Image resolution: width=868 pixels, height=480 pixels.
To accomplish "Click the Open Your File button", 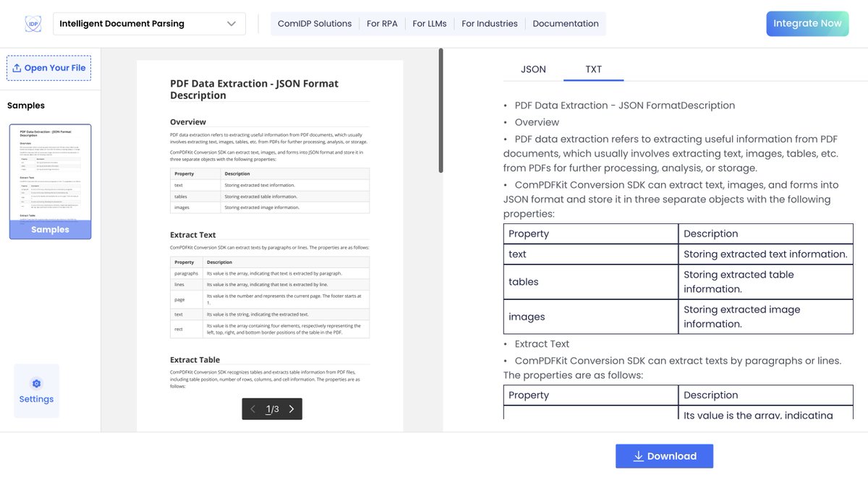I will pos(48,68).
